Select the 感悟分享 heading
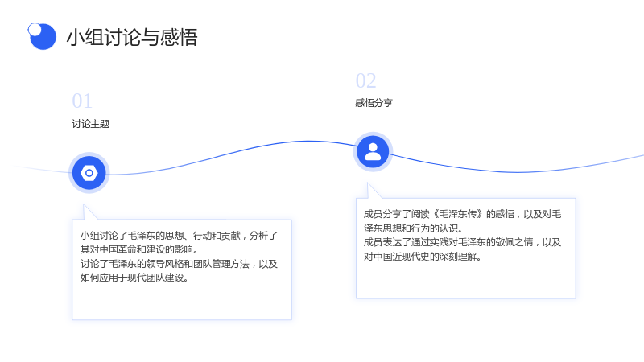This screenshot has height=362, width=644. [374, 103]
